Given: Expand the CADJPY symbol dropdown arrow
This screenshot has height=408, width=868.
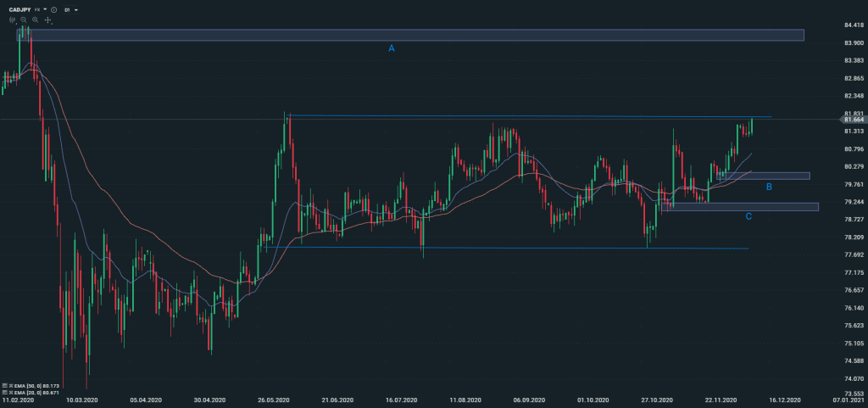Looking at the screenshot, I should point(45,9).
